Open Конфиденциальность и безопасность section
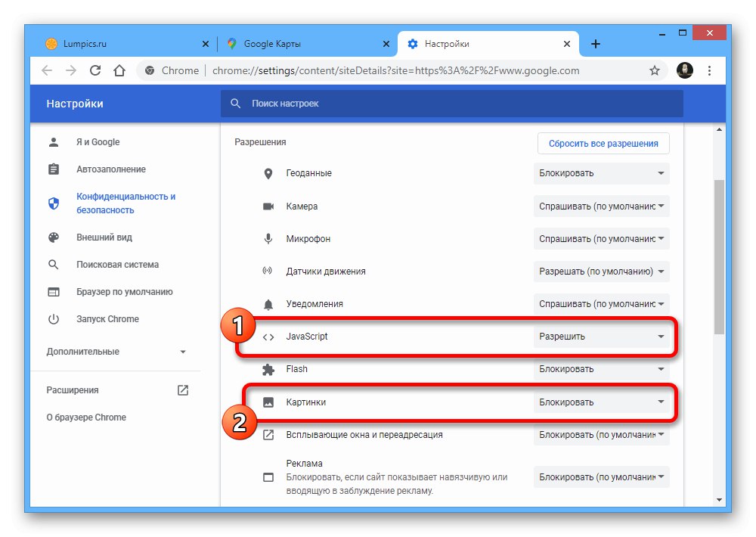756x537 pixels. (x=125, y=203)
